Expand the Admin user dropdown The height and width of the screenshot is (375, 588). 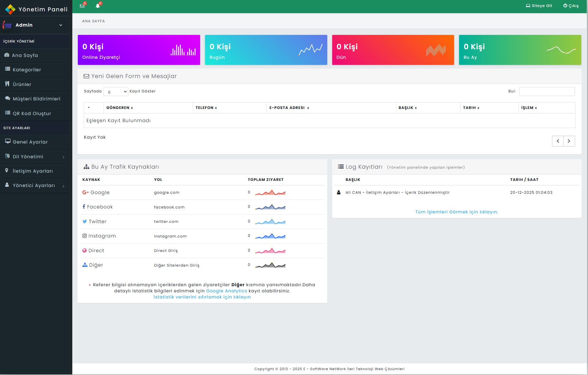click(61, 25)
